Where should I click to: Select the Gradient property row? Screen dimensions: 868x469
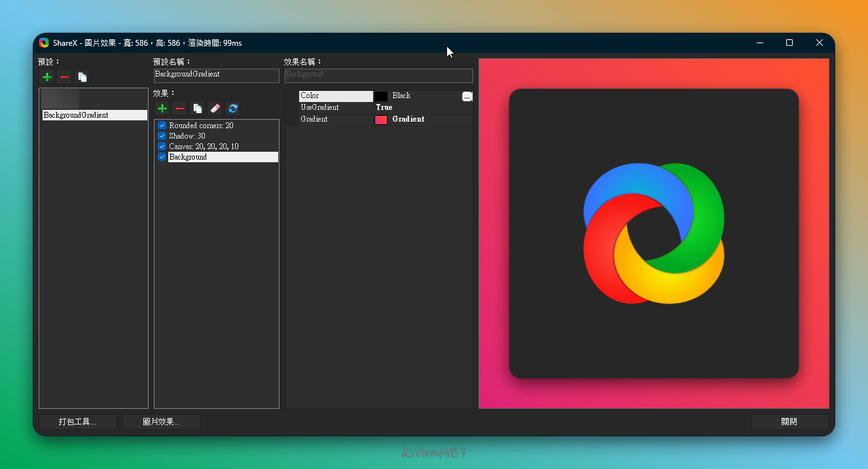click(336, 120)
